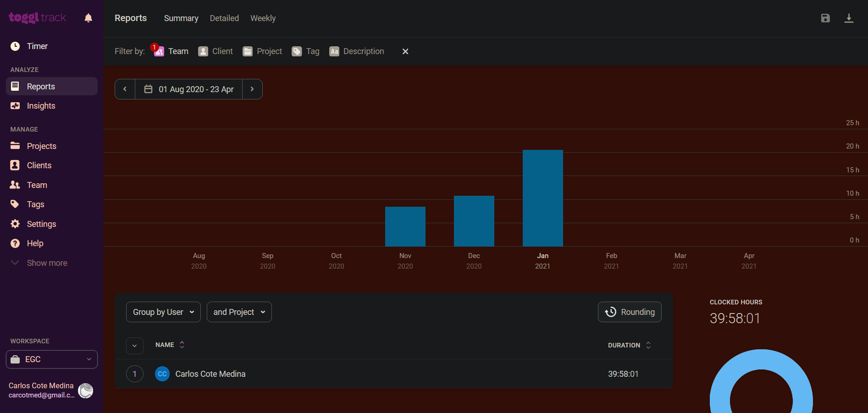Screen dimensions: 868x413
Task: Open the Timer page
Action: pos(52,46)
